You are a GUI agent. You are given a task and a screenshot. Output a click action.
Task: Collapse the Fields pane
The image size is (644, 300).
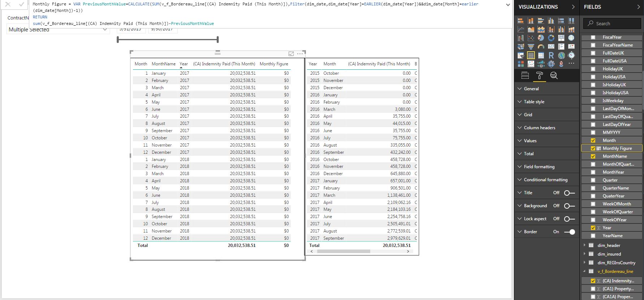tap(639, 7)
